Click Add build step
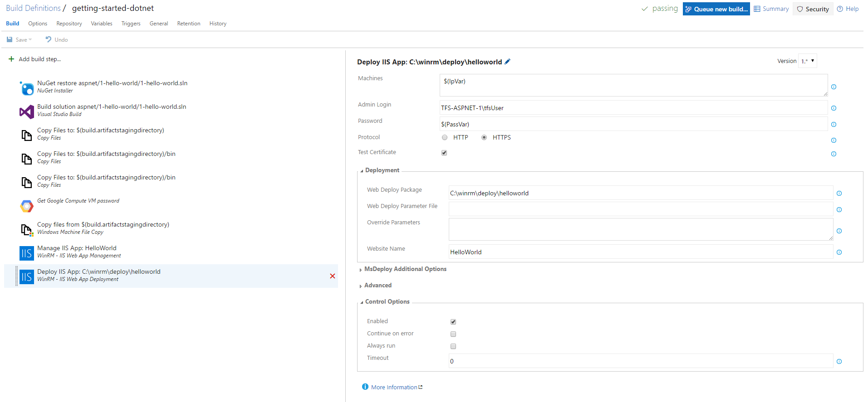Viewport: 868px width, 402px height. [x=39, y=59]
